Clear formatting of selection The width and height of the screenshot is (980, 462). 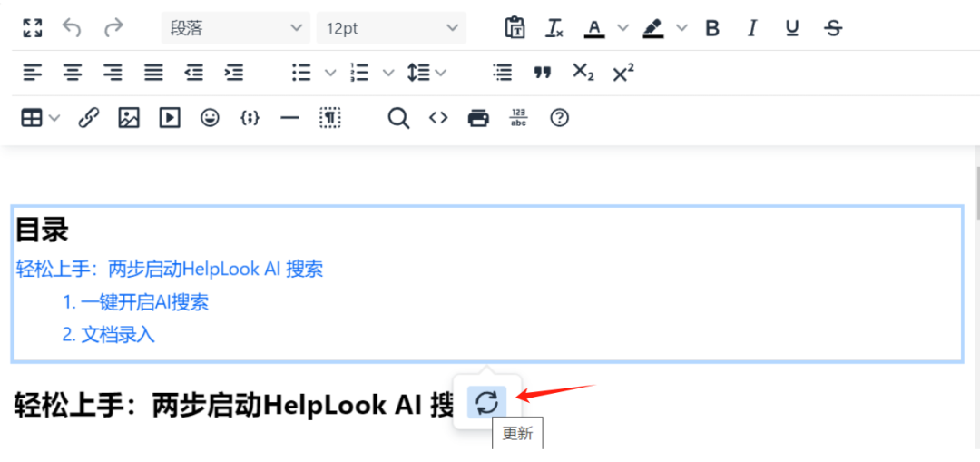[x=554, y=28]
